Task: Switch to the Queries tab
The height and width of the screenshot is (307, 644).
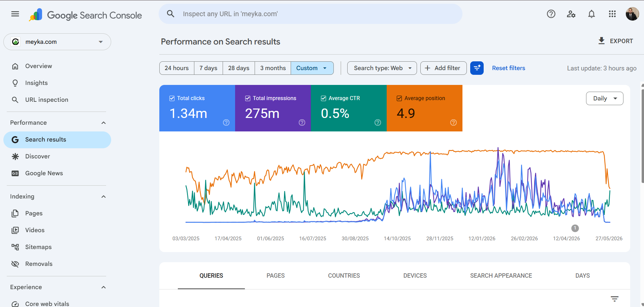Action: click(x=211, y=276)
